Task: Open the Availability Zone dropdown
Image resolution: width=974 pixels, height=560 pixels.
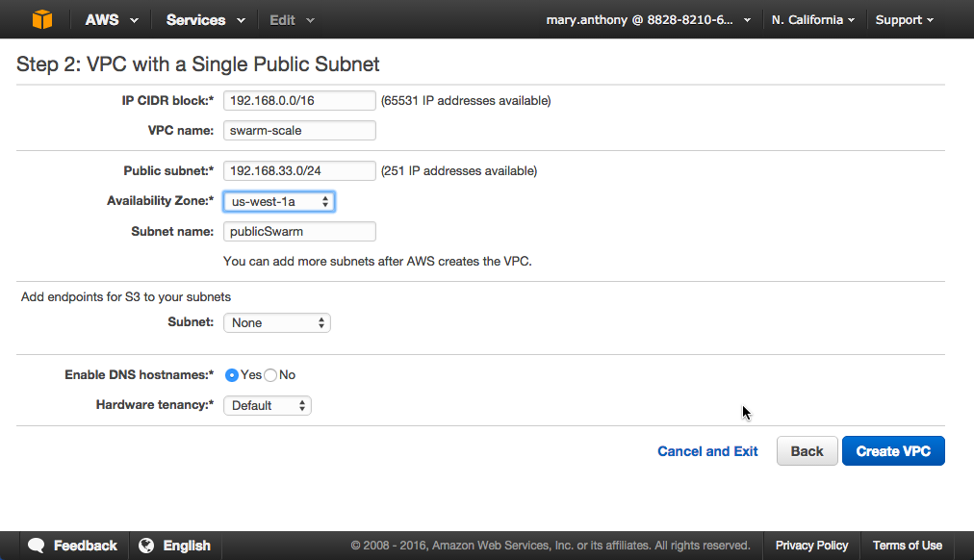Action: click(279, 202)
